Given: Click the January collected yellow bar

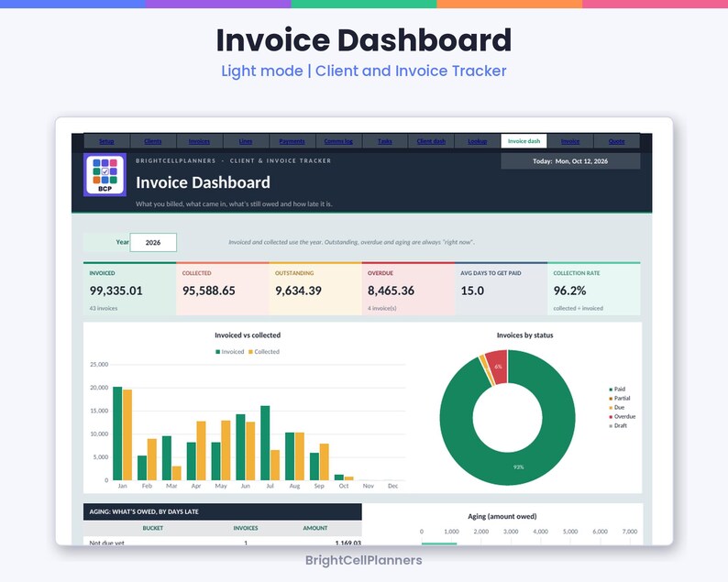Looking at the screenshot, I should [x=127, y=434].
